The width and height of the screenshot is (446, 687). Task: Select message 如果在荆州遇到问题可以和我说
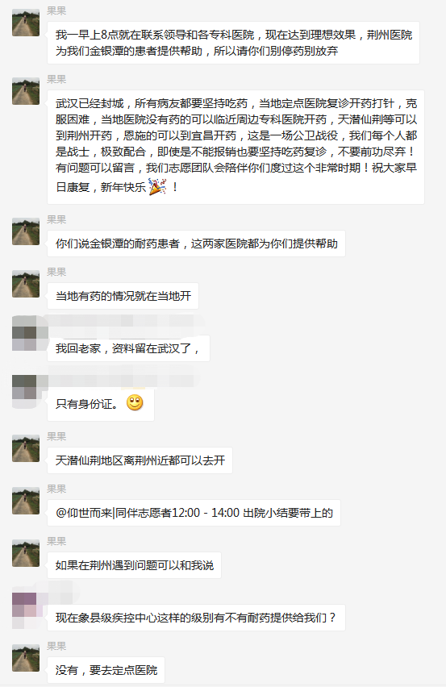(x=135, y=566)
